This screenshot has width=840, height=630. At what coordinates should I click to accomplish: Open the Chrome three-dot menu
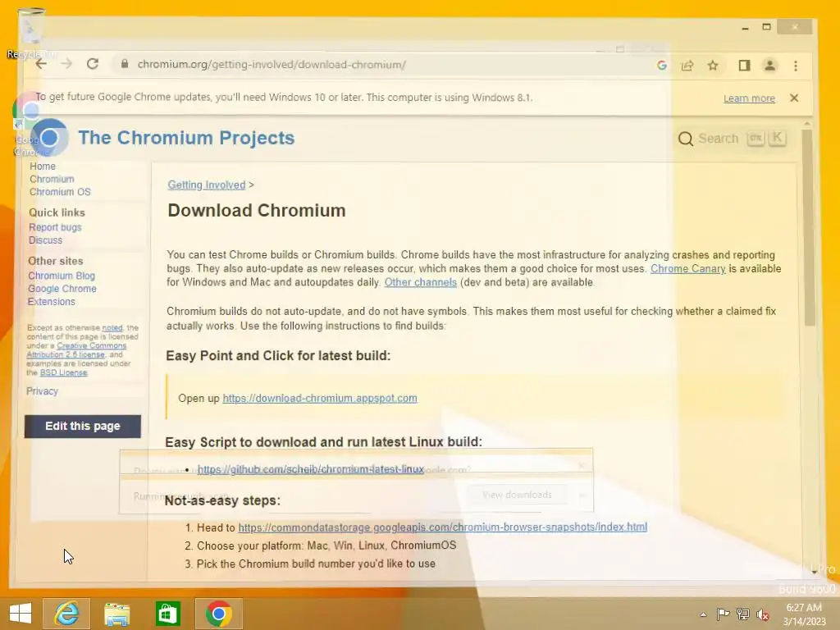click(796, 66)
